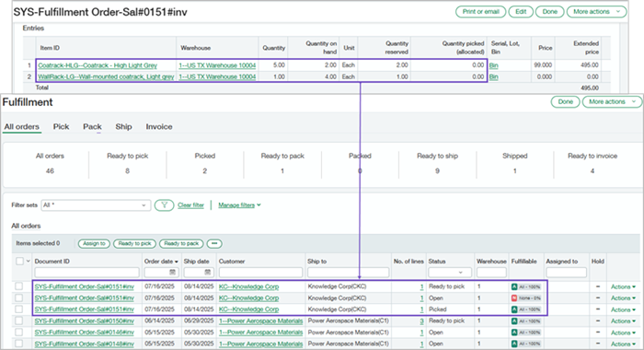Select the checkbox for the Ready to pick Sal#0151 row
644x350 pixels.
[x=19, y=286]
